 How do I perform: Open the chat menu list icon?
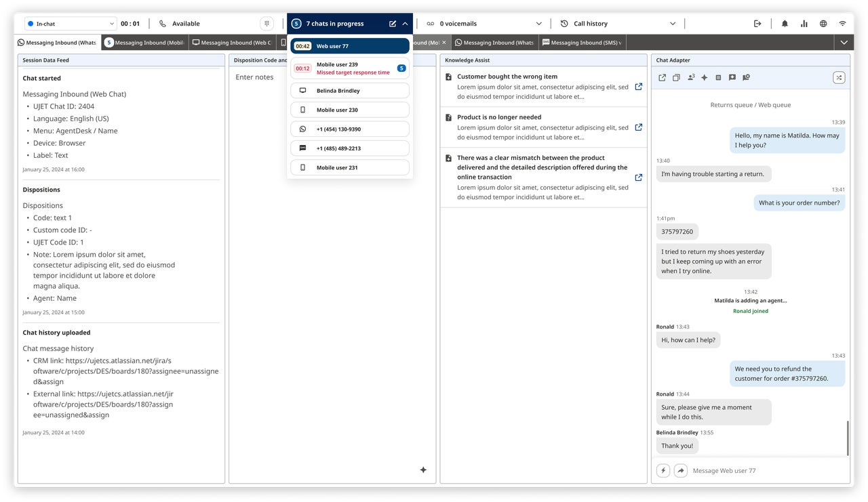click(719, 77)
